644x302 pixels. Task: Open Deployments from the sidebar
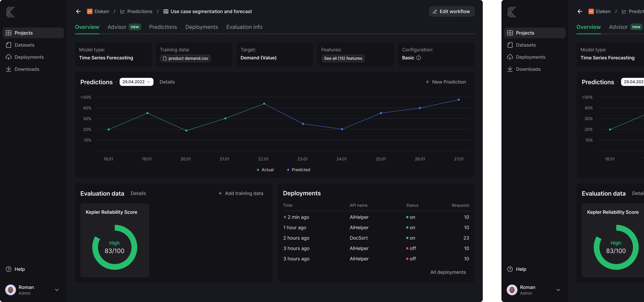(29, 57)
